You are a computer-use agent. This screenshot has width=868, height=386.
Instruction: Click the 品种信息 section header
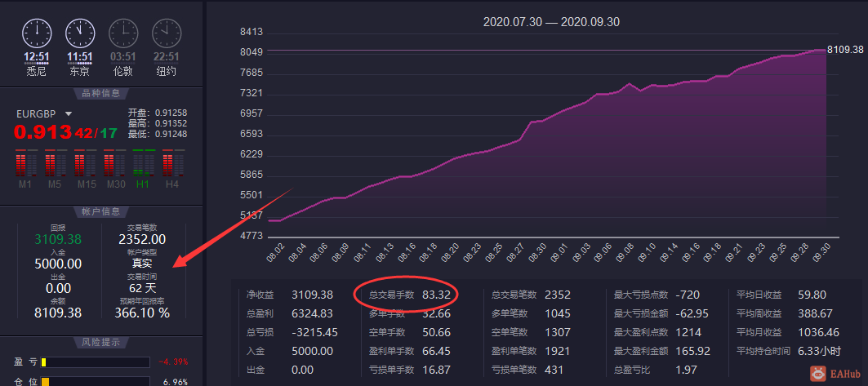[100, 94]
